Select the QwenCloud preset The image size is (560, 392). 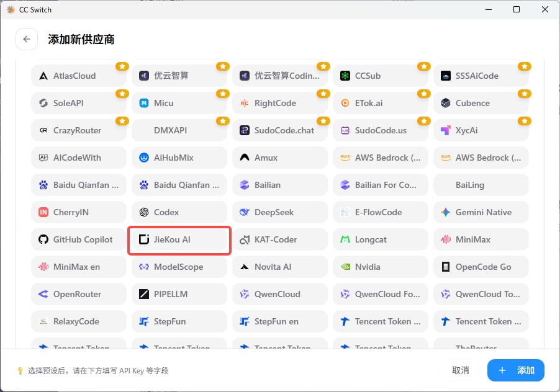pos(279,294)
